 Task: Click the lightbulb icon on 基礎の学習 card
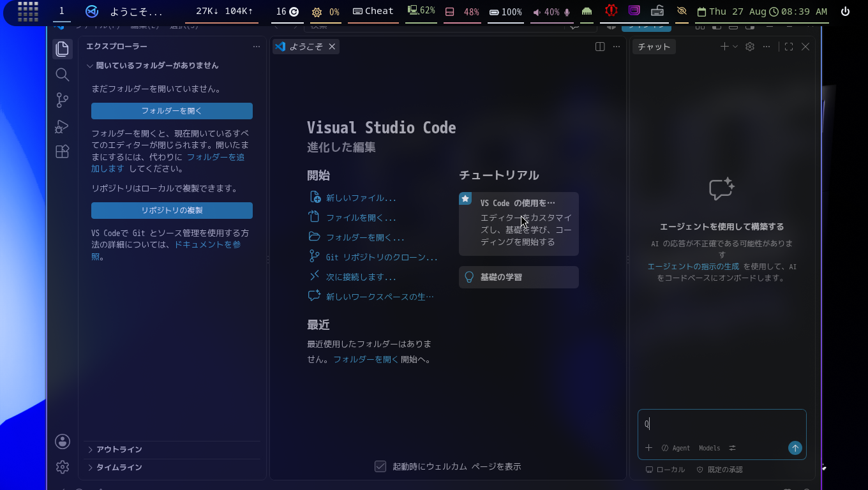(469, 277)
